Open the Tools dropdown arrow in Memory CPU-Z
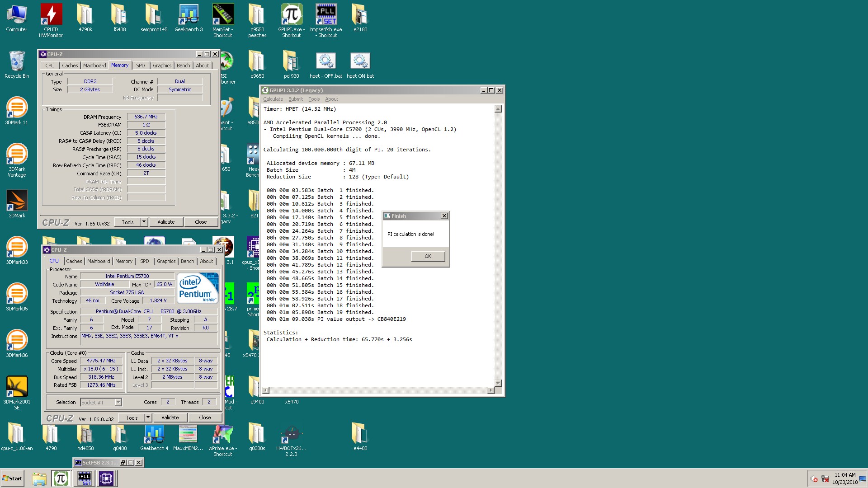The width and height of the screenshot is (868, 488). click(x=144, y=222)
